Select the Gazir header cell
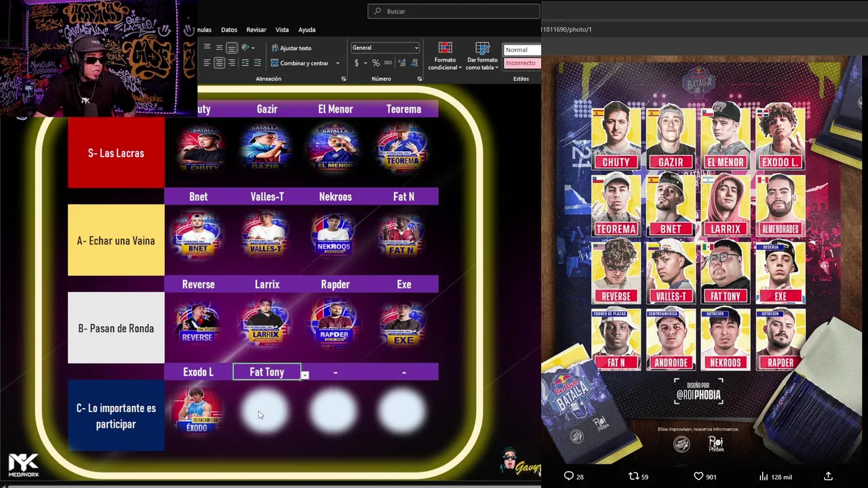The image size is (868, 488). (x=267, y=109)
